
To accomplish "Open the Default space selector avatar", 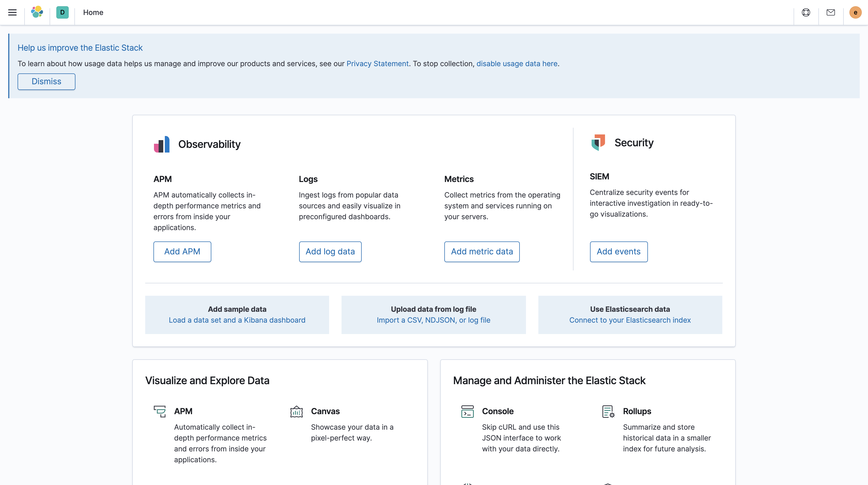I will click(62, 12).
